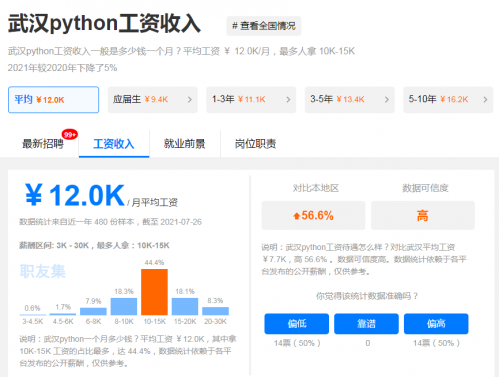Click the 8-10K bar in chart
Viewport: 499px width, 377px height.
[124, 307]
